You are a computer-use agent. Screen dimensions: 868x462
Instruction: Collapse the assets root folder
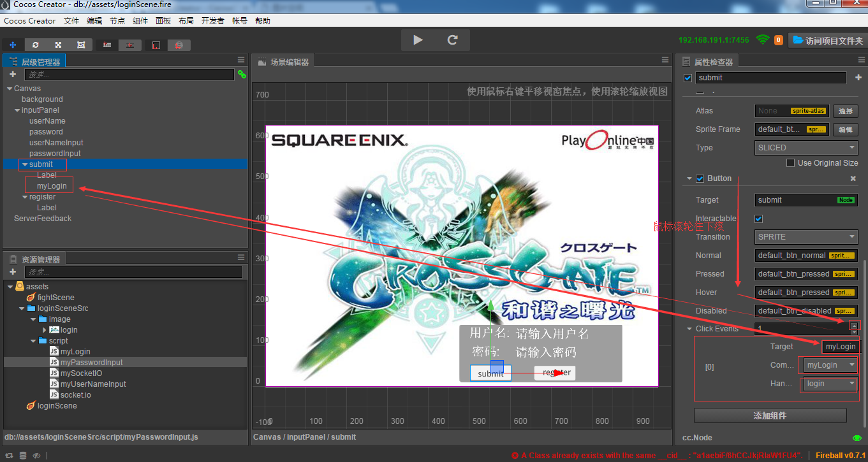pos(10,287)
